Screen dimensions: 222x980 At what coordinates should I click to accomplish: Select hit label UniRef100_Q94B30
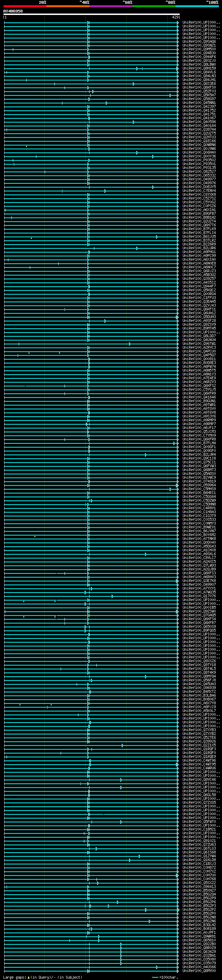(199, 53)
